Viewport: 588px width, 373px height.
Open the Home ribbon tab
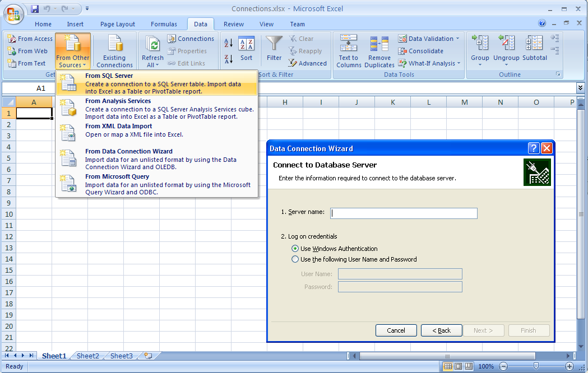43,24
